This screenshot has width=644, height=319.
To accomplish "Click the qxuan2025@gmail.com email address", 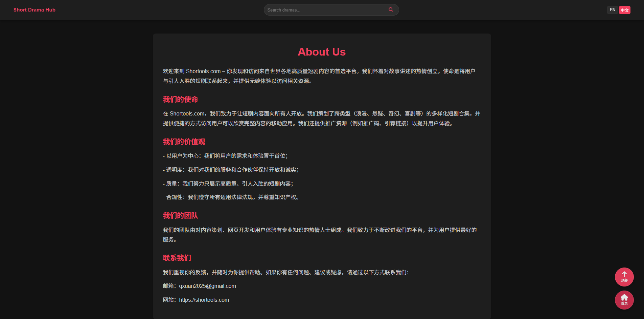I will (207, 286).
